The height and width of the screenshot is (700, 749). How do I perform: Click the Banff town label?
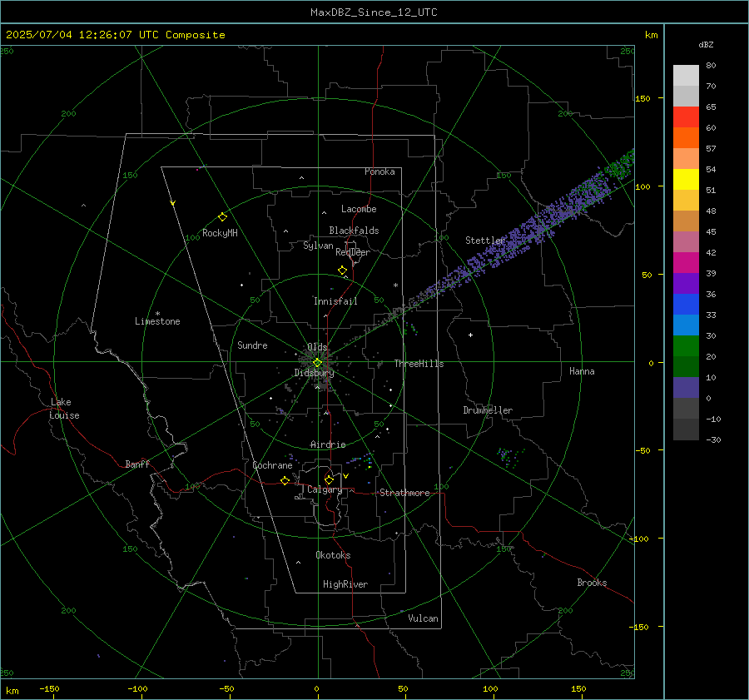pos(137,464)
